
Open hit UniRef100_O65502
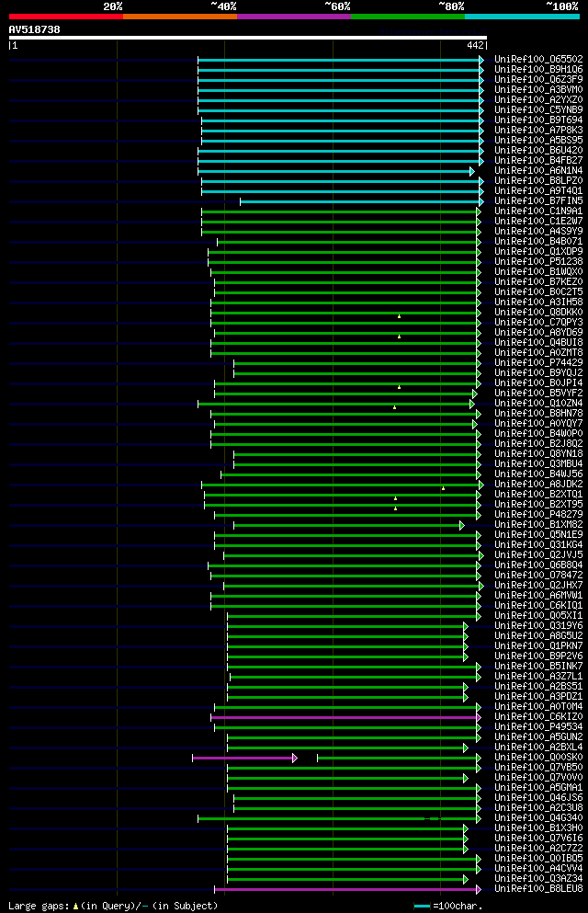538,60
